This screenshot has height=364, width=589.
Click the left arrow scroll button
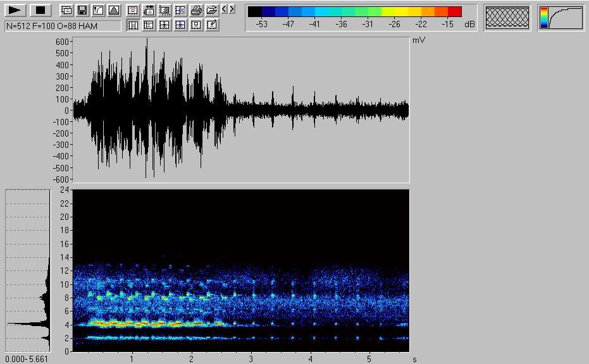pos(225,9)
